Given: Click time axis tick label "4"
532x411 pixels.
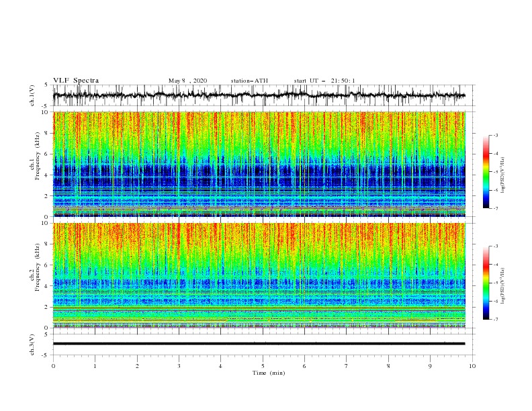Looking at the screenshot, I should 220,366.
